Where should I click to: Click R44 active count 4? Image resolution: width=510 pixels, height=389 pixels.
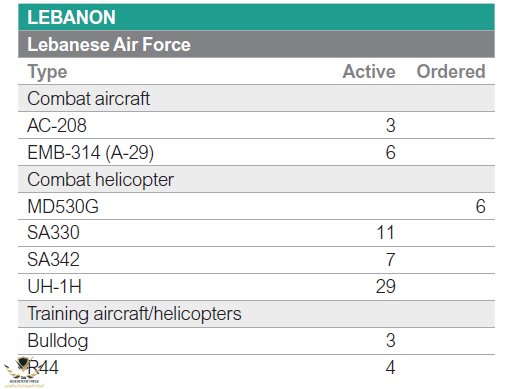[x=390, y=368]
